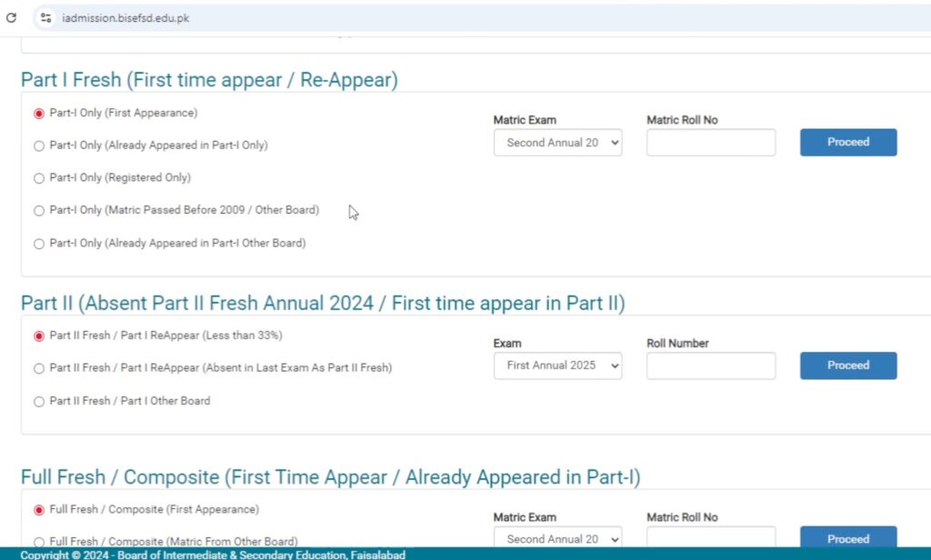Open Exam dropdown showing First Annual 2025
This screenshot has width=931, height=560.
557,365
